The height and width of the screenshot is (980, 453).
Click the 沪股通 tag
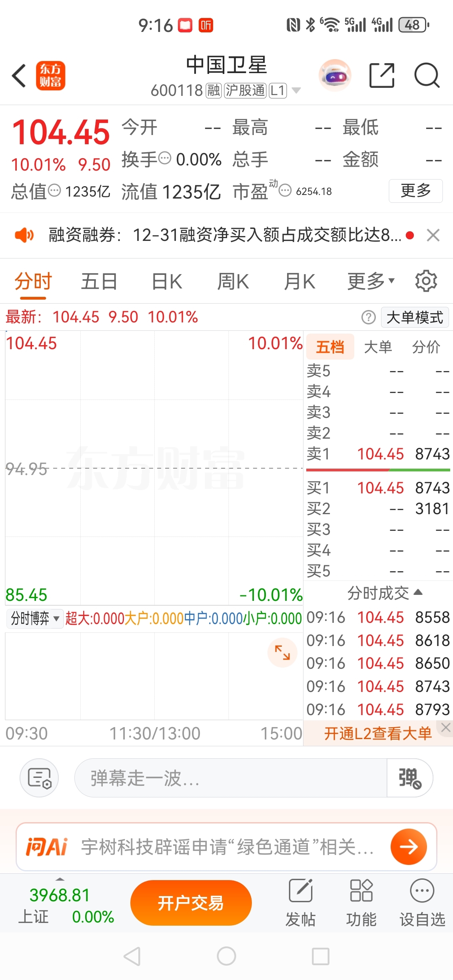[x=245, y=90]
